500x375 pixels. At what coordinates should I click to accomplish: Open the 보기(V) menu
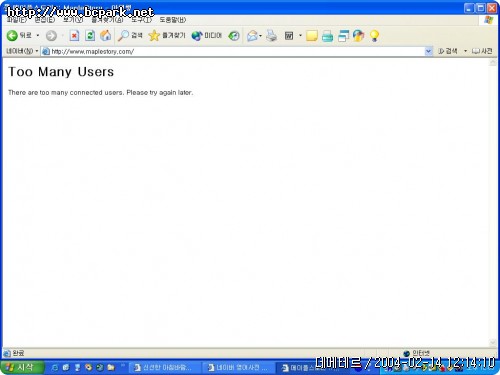click(x=73, y=20)
